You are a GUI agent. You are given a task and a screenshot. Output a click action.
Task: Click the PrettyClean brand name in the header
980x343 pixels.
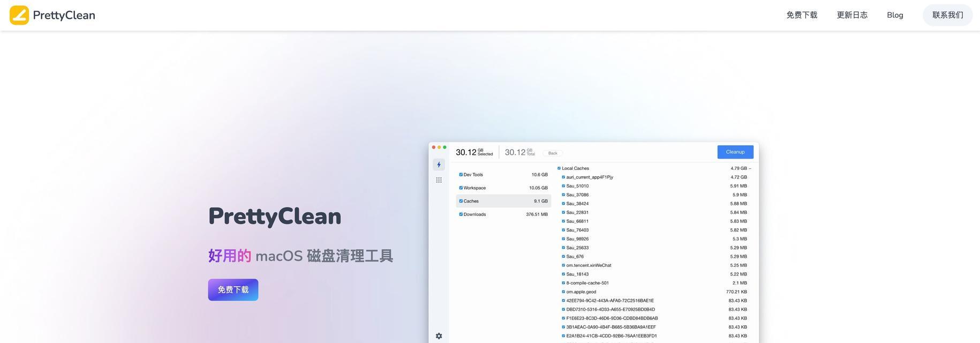click(64, 15)
